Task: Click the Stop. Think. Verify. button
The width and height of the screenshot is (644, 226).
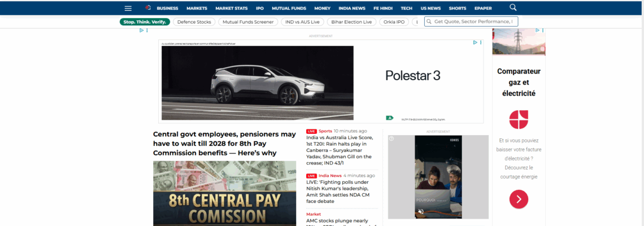Action: pos(145,22)
